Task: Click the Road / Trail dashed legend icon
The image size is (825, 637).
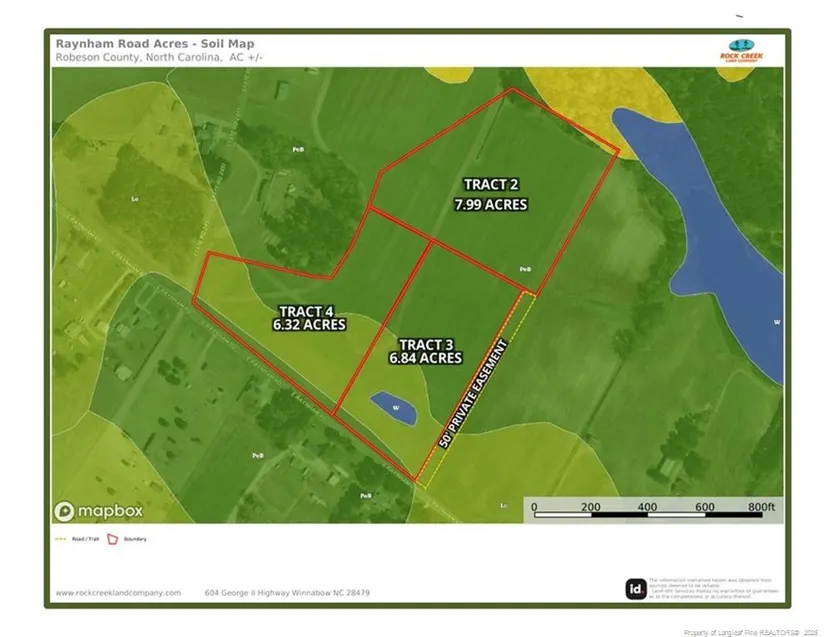Action: click(60, 538)
